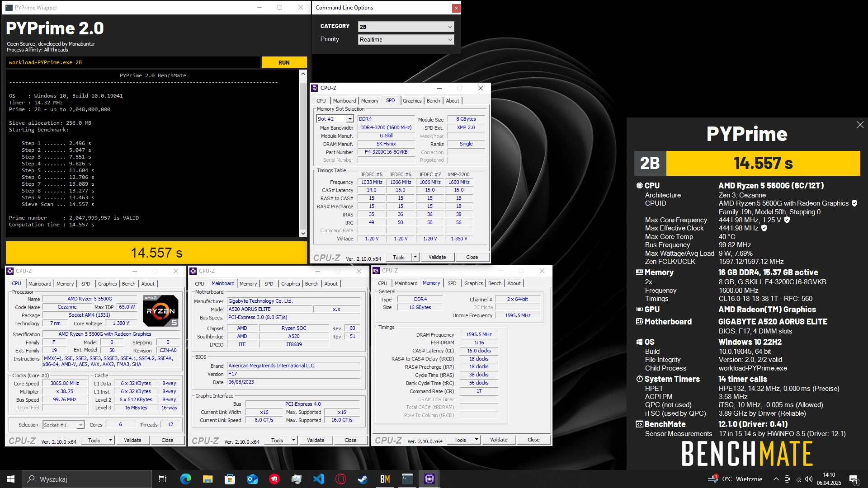The width and height of the screenshot is (868, 488).
Task: Click Validate in CPU-Z SPD window
Action: [437, 257]
